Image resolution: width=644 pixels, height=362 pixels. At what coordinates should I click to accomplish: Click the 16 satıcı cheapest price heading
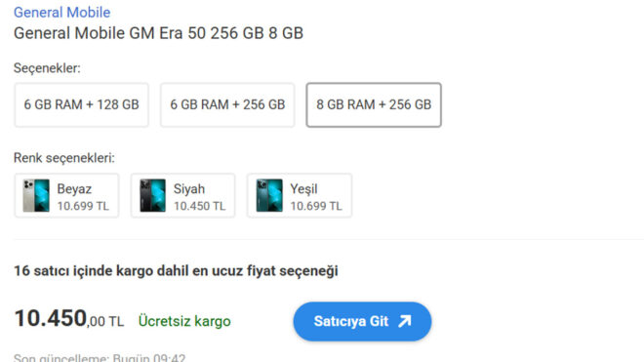click(x=176, y=271)
